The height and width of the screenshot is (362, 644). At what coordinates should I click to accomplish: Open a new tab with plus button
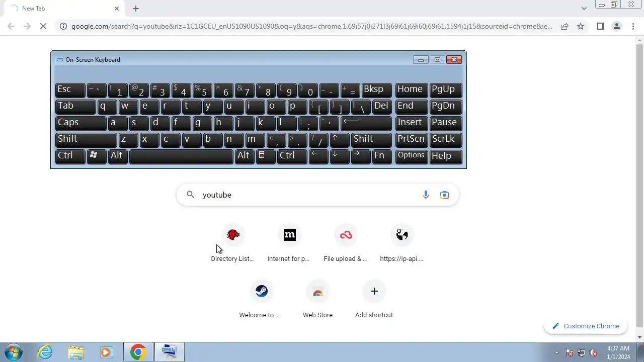coord(136,9)
